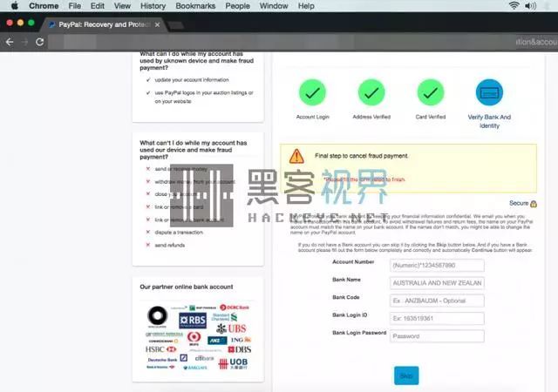Click 'Final step to cancel fraud payment' text

pyautogui.click(x=361, y=156)
